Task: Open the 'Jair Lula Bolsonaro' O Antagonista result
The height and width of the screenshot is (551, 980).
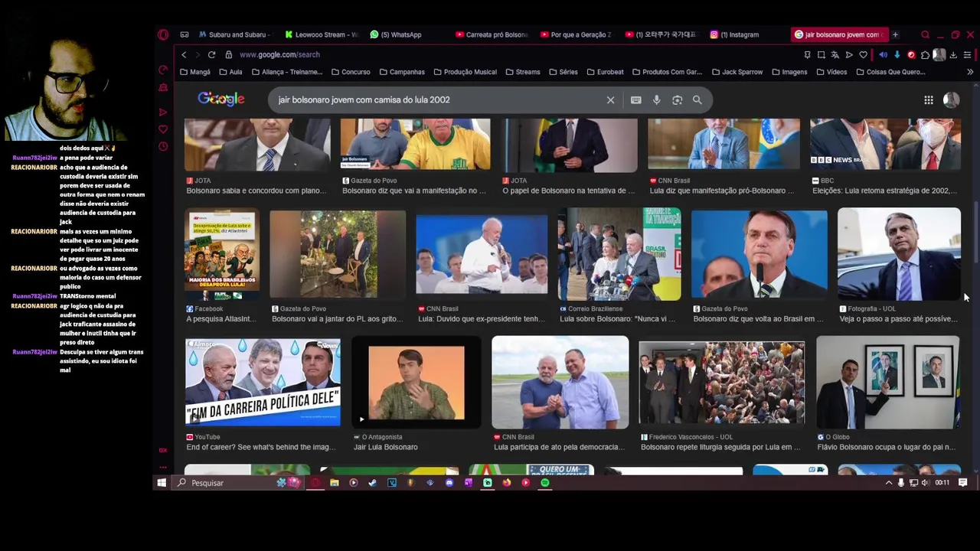Action: pos(386,447)
